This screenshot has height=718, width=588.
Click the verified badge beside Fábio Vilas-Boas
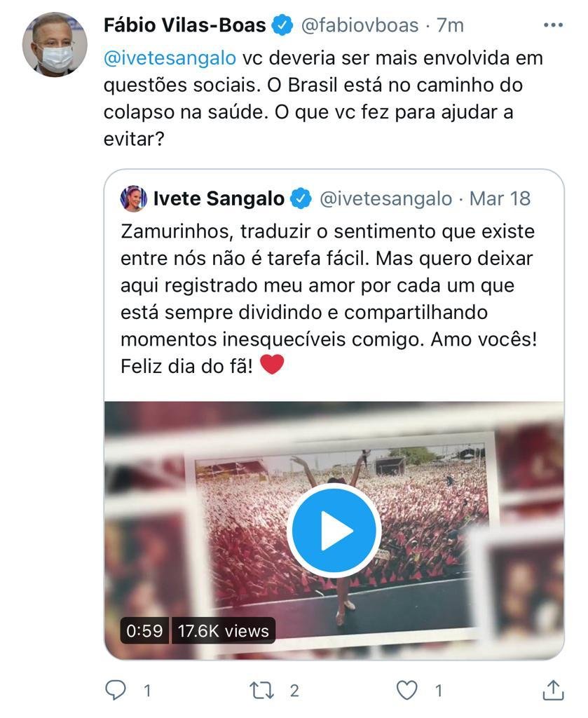283,25
